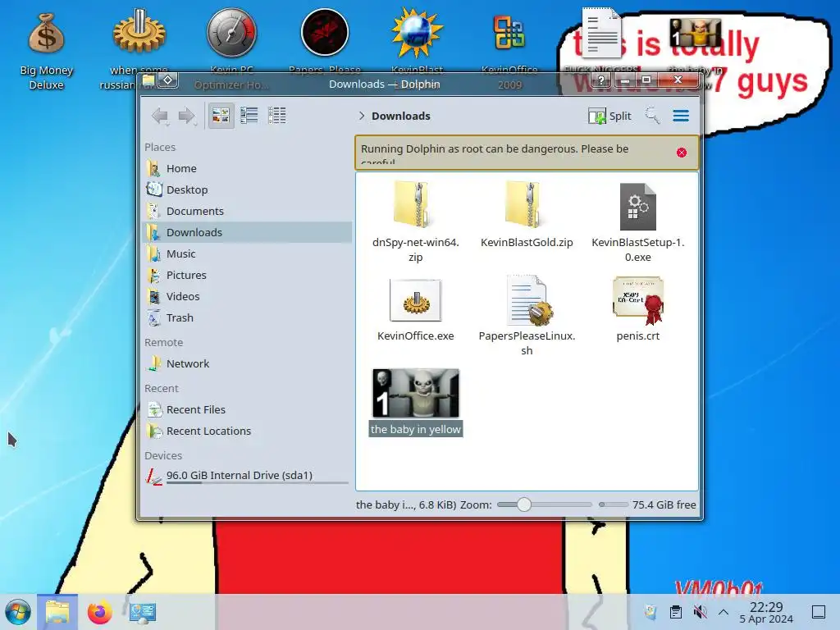Switch to Icons view mode
The width and height of the screenshot is (840, 630).
pos(221,115)
